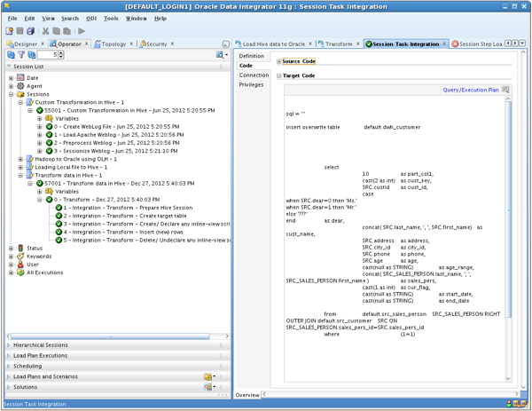This screenshot has width=532, height=411.
Task: Open the editor tab list dropdown
Action: [522, 43]
